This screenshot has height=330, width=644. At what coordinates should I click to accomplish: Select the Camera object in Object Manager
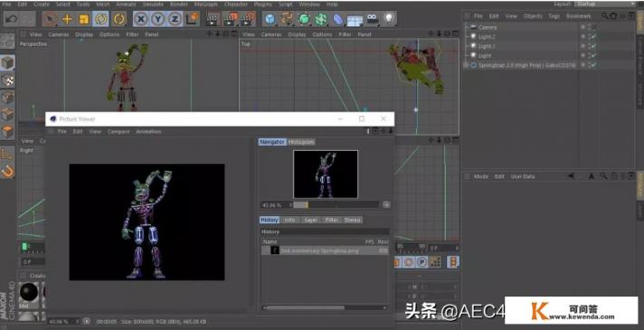[488, 27]
